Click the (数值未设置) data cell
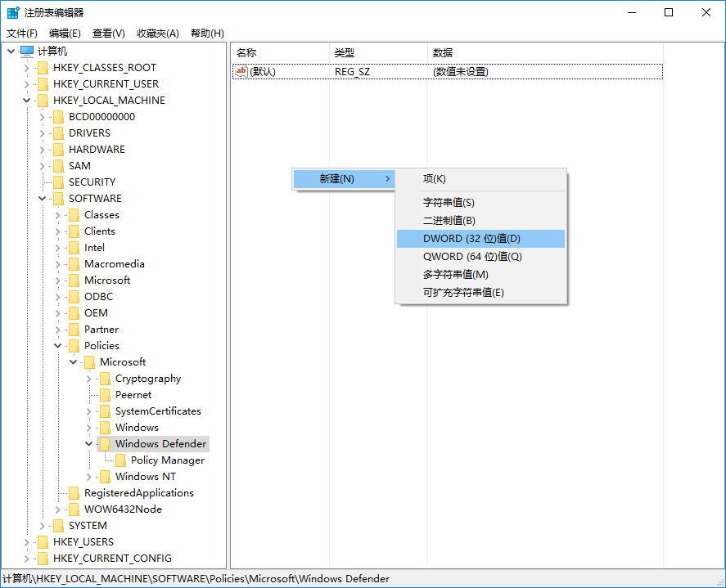 click(x=461, y=72)
